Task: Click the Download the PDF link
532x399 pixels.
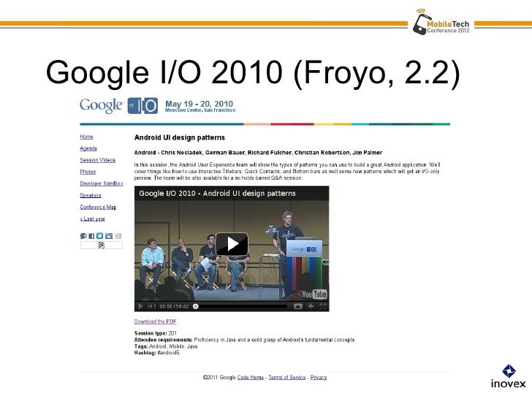Action: (156, 322)
